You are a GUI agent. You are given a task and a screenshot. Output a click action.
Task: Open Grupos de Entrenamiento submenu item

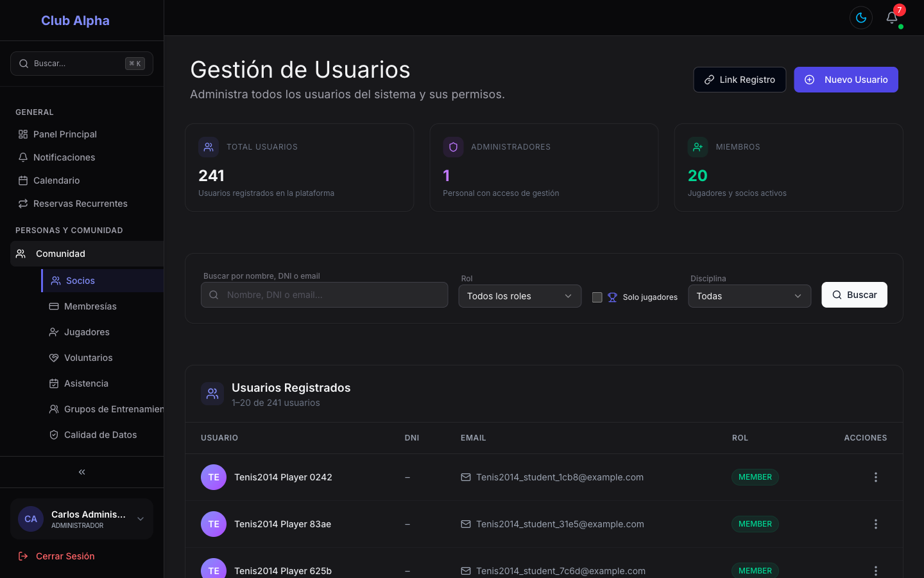pos(103,409)
